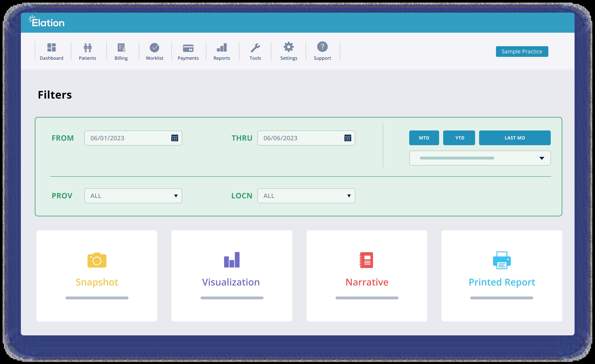Open the Settings gear icon

pos(288,47)
